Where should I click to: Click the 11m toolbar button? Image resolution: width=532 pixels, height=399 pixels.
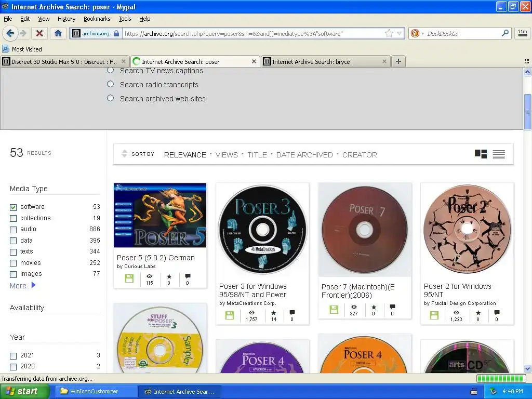[523, 33]
